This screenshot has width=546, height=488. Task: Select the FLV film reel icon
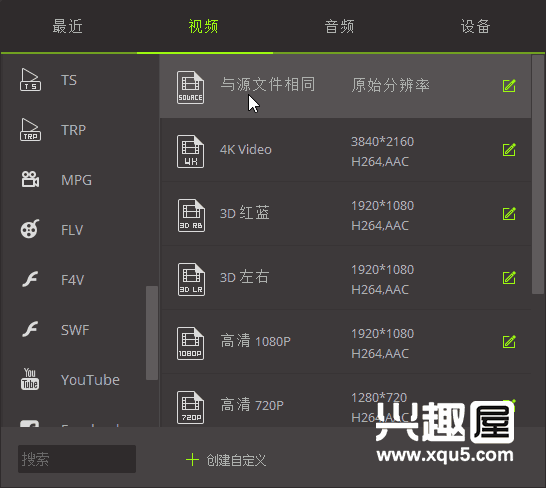(30, 229)
